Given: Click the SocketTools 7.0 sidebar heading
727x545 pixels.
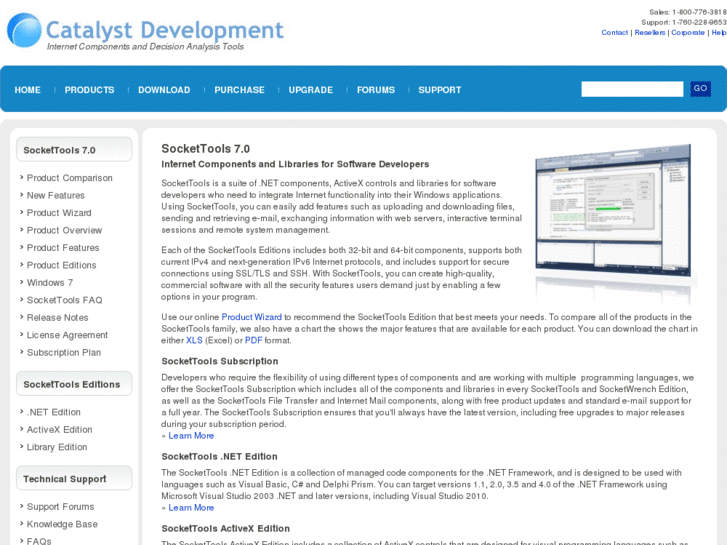Looking at the screenshot, I should [x=74, y=150].
